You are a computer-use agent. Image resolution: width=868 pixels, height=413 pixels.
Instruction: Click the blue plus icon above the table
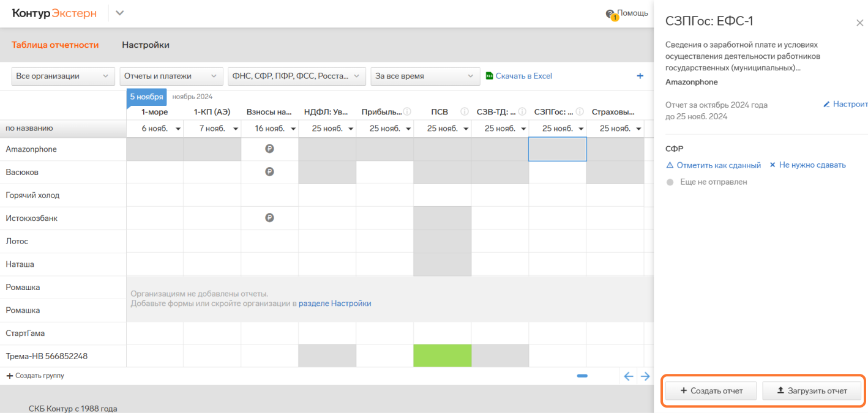point(640,76)
